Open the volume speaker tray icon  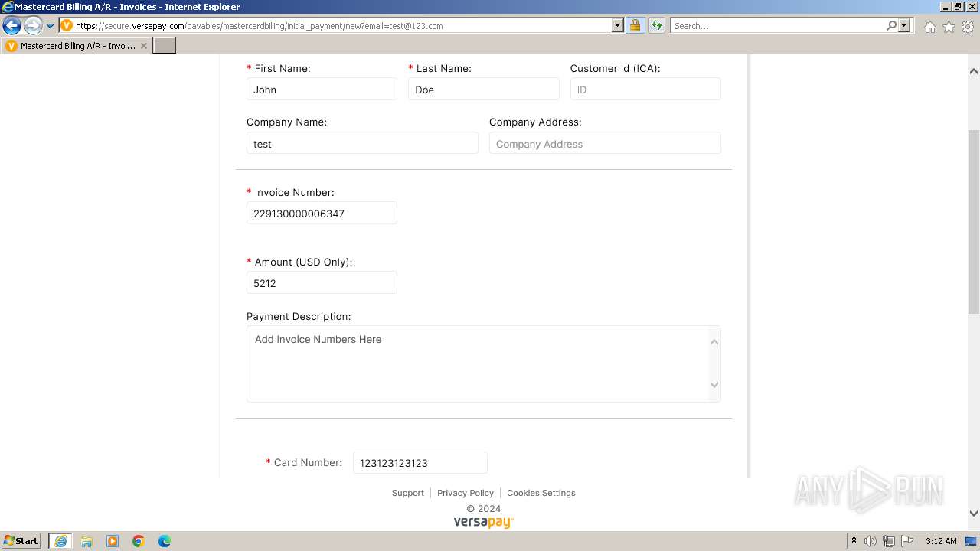tap(871, 541)
